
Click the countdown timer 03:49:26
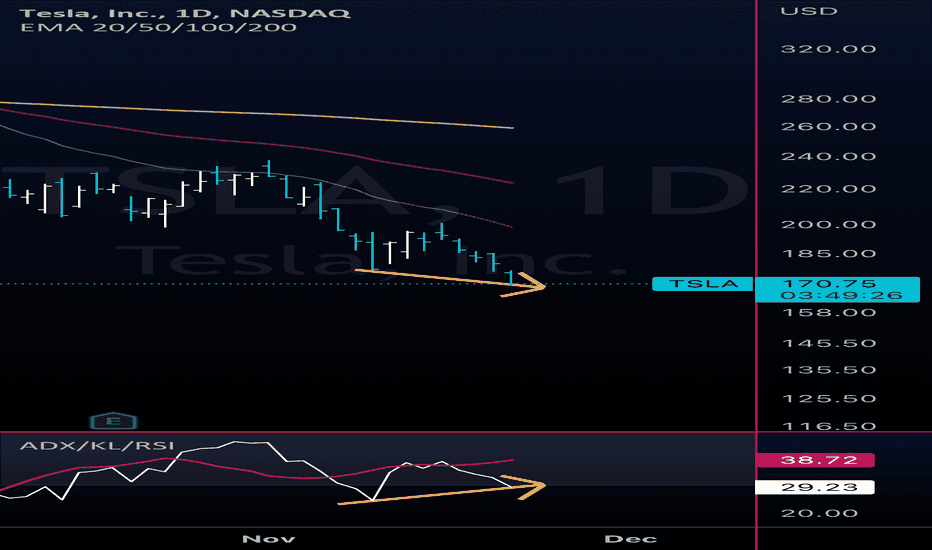pyautogui.click(x=842, y=296)
